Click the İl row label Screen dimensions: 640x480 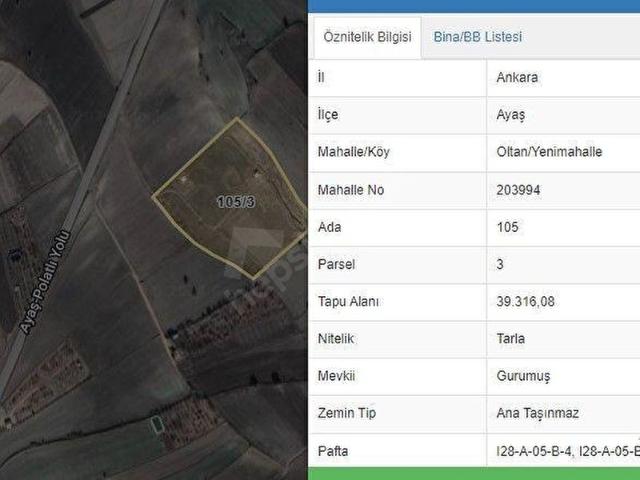(321, 77)
